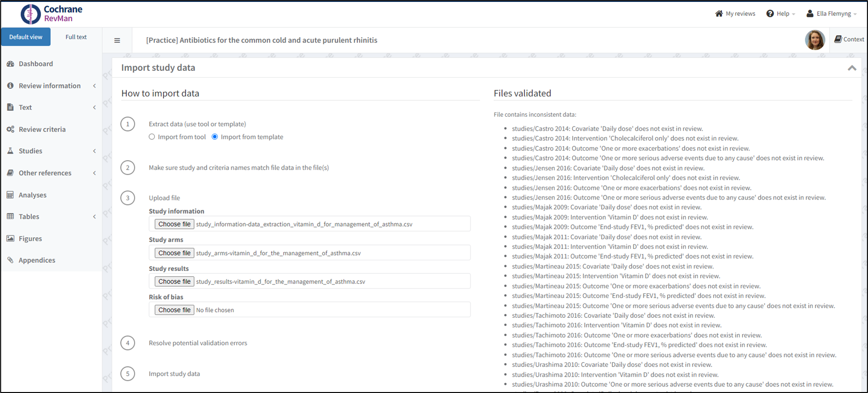The height and width of the screenshot is (393, 868).
Task: Open the Help dropdown menu
Action: (780, 14)
